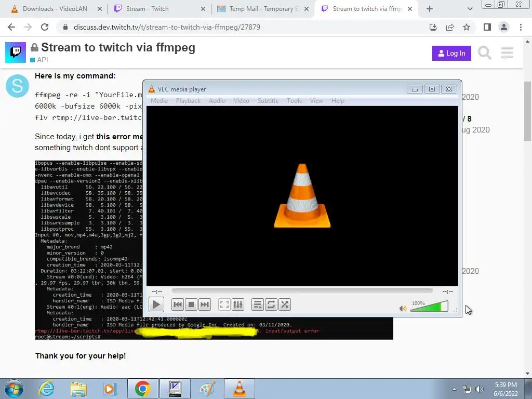Screen dimensions: 532x399
Task: Click the page vertical scrollbar
Action: (527, 111)
